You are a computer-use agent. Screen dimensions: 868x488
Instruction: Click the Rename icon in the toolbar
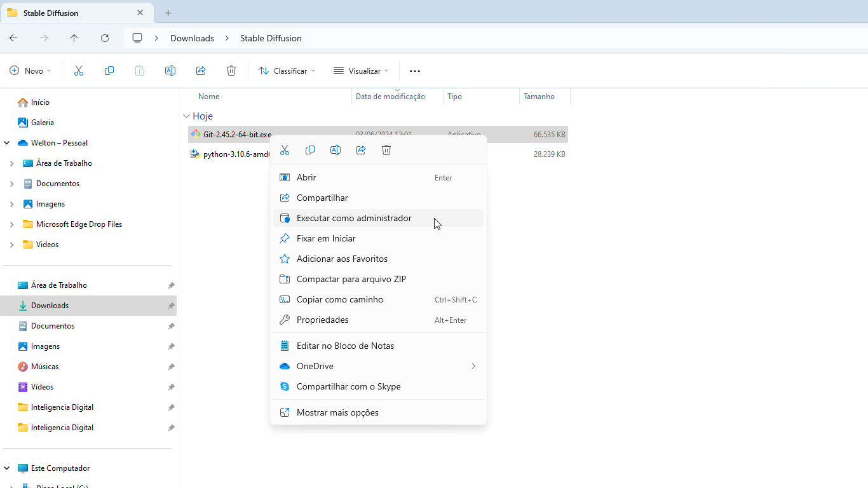click(x=170, y=71)
